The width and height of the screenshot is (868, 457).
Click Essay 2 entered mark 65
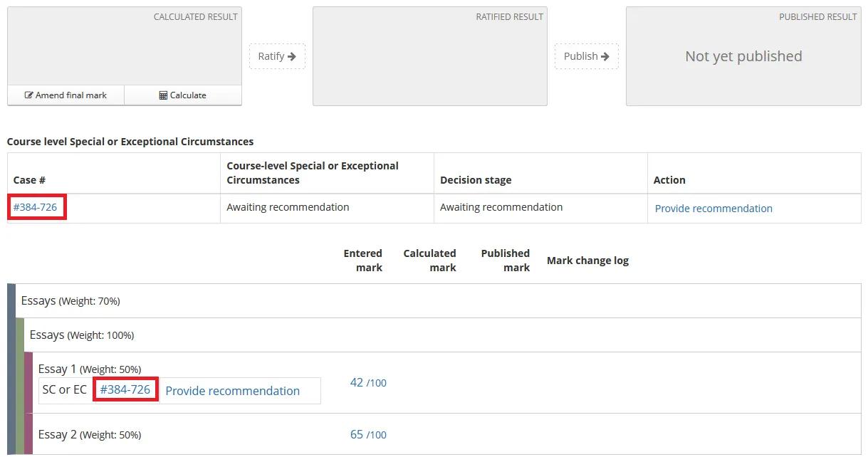click(368, 434)
